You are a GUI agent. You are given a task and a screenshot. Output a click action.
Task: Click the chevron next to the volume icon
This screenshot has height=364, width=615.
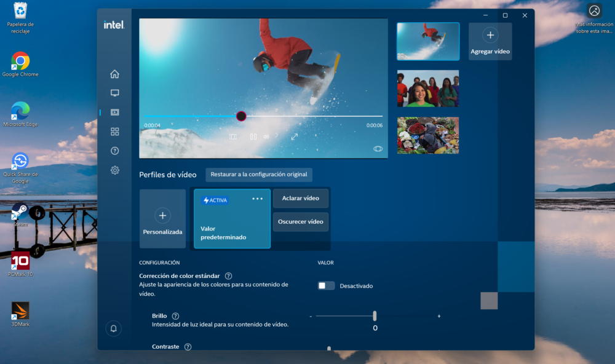pos(277,135)
